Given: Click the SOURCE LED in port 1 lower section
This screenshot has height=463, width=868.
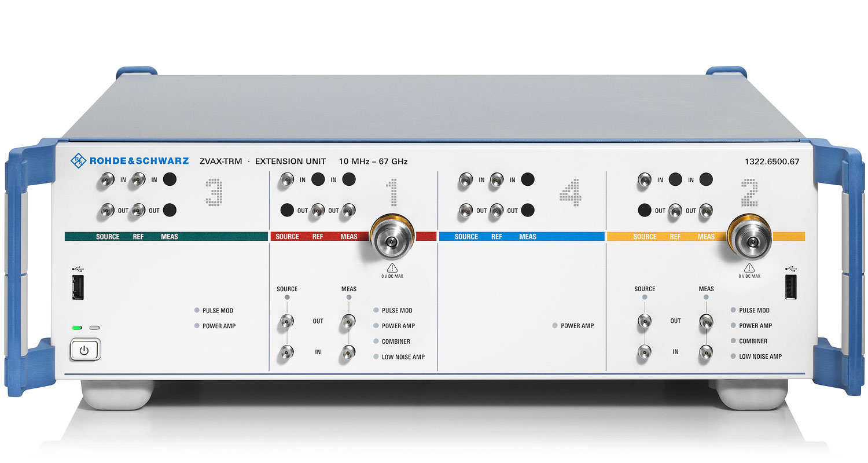Looking at the screenshot, I should coord(286,297).
